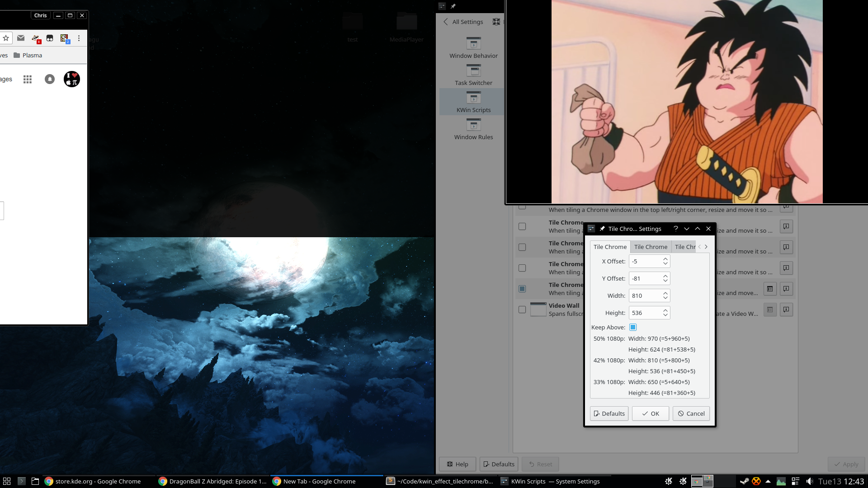Click the Chrome extension with the red badge
868x488 pixels.
pos(36,38)
